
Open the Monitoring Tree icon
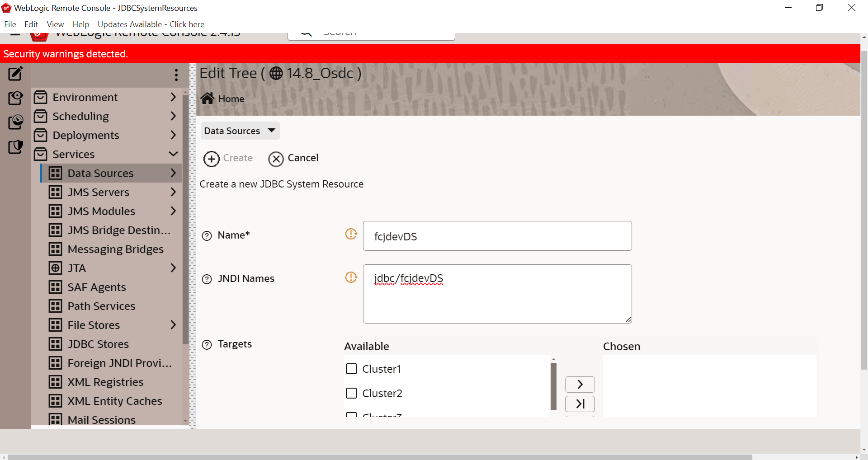click(15, 122)
